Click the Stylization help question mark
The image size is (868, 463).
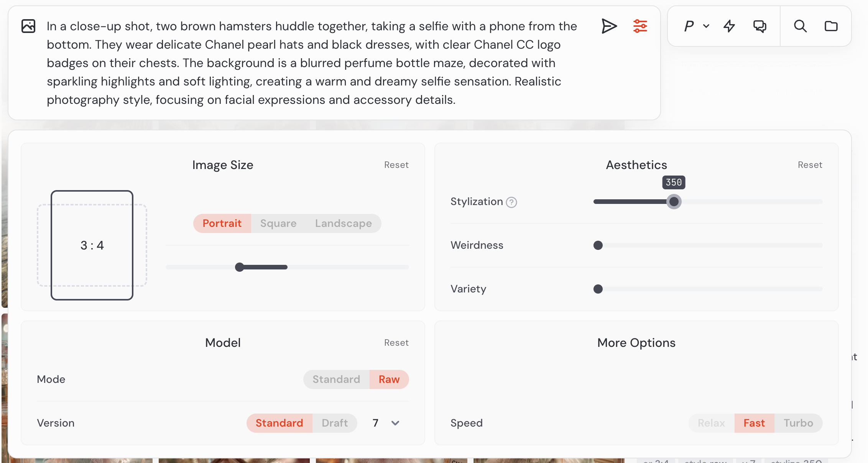[x=512, y=202]
